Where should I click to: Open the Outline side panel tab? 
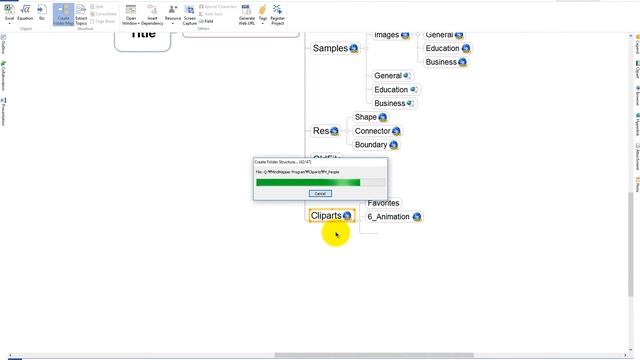(x=3, y=44)
